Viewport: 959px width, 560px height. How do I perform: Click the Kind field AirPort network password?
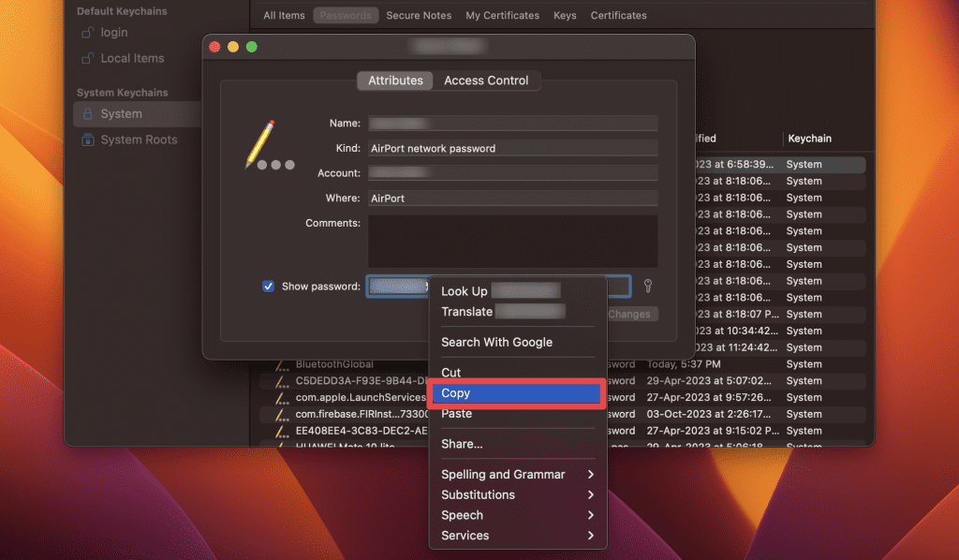click(512, 149)
